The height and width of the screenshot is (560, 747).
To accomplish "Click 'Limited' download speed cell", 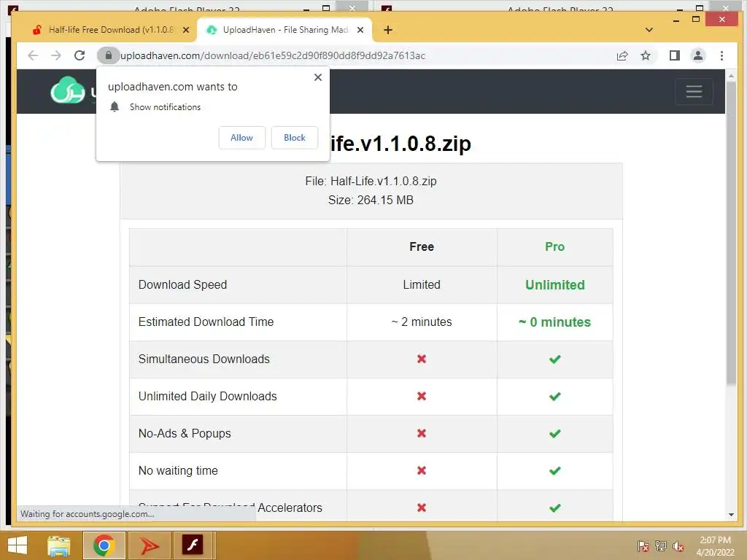I will click(422, 285).
